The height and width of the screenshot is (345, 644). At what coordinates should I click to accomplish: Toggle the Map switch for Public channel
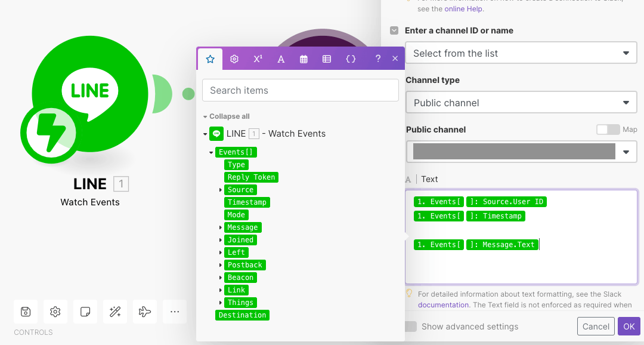pyautogui.click(x=608, y=130)
